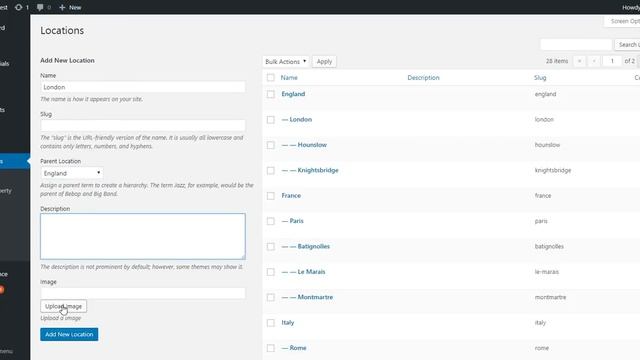Open the London location link
The width and height of the screenshot is (640, 360).
point(301,119)
